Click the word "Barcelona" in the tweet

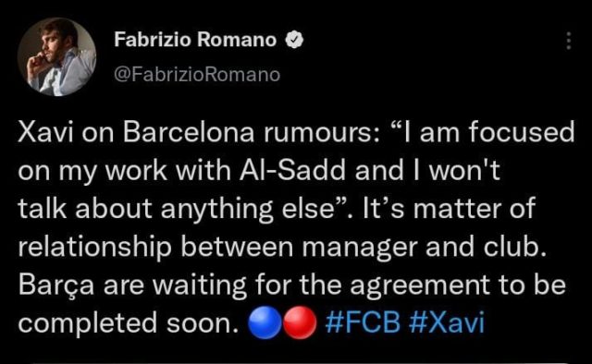pos(189,133)
